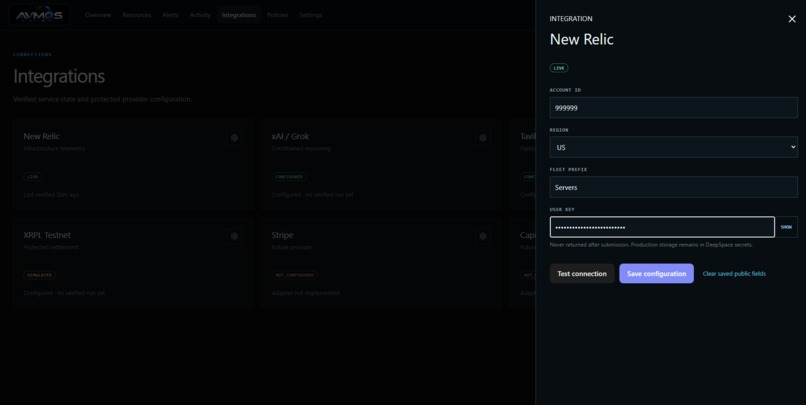806x405 pixels.
Task: Click 'Adapter not implemented' on Stripe card
Action: click(305, 293)
